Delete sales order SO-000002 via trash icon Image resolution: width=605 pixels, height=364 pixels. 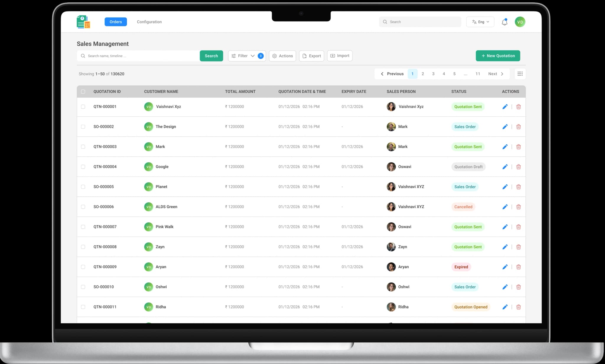pos(518,127)
